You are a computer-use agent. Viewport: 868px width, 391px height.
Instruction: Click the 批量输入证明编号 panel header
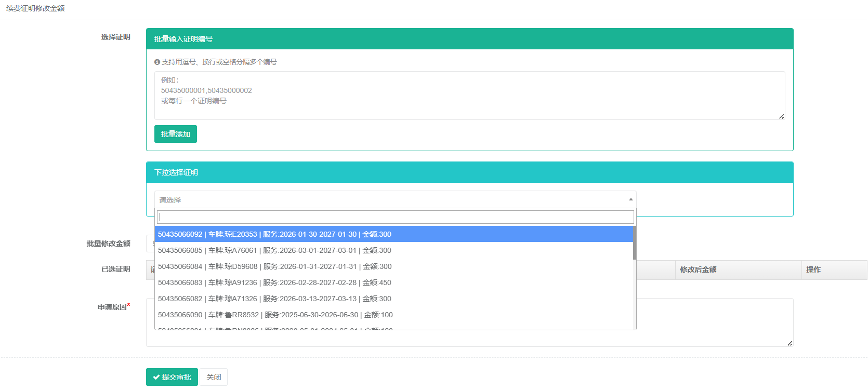469,39
